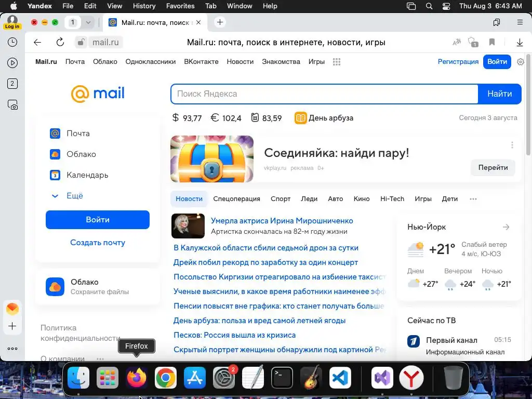The image size is (532, 399).
Task: Launch Firefox from the Dock
Action: [x=137, y=377]
